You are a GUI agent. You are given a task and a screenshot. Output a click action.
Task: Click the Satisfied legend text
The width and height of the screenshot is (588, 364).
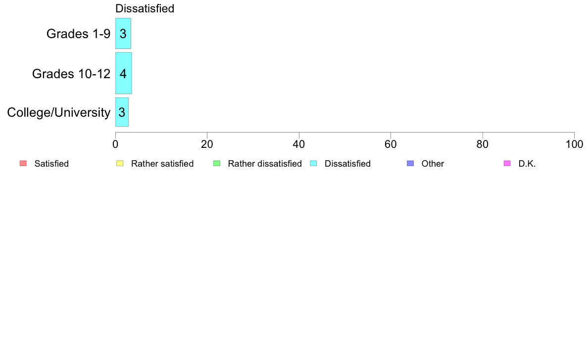[51, 164]
